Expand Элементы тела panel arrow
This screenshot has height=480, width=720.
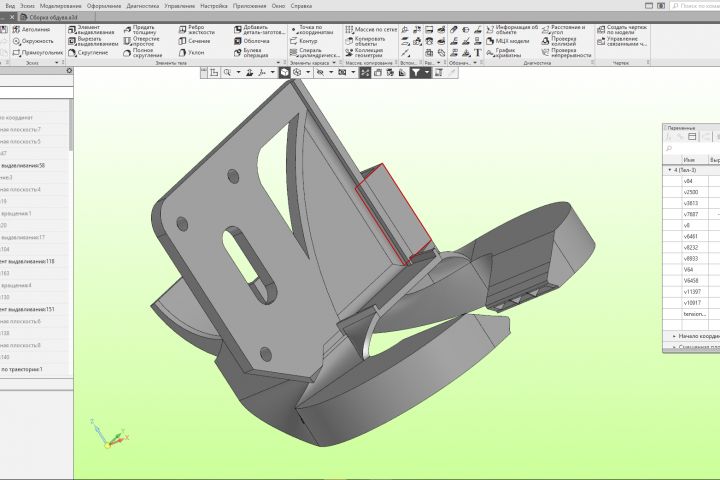(278, 62)
